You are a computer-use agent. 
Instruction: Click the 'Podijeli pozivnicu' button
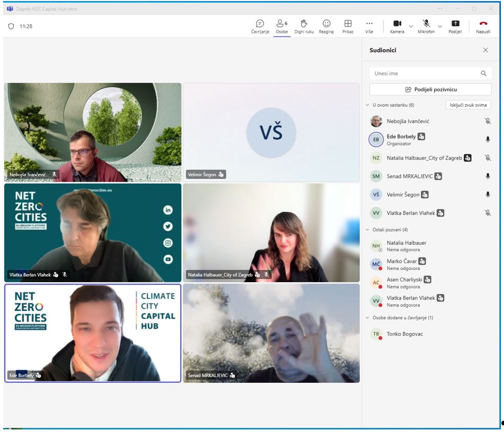pyautogui.click(x=431, y=89)
